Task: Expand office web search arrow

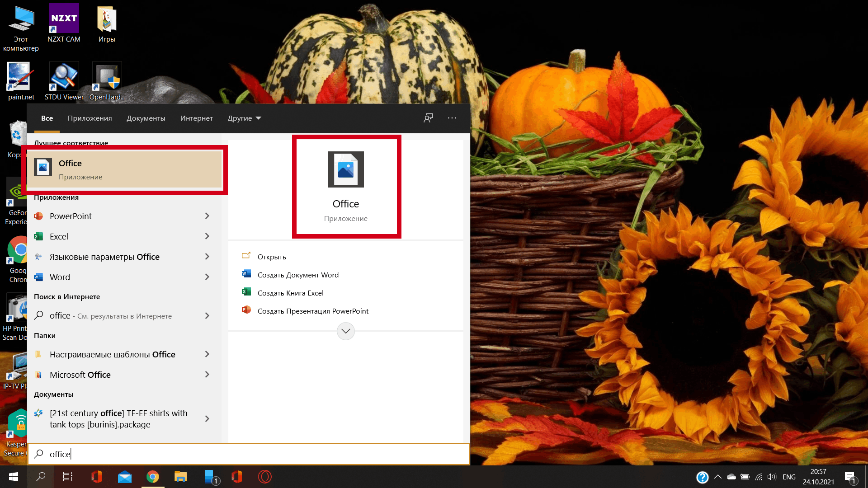Action: [x=207, y=316]
